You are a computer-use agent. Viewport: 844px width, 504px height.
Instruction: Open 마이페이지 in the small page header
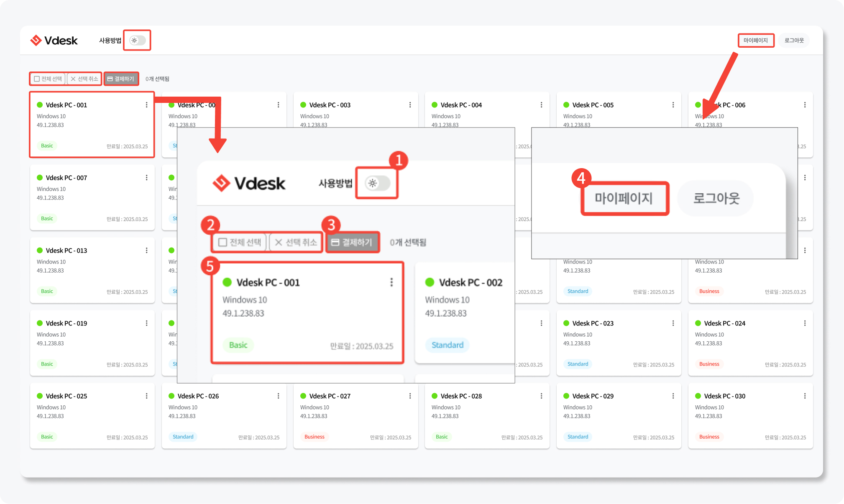[756, 41]
